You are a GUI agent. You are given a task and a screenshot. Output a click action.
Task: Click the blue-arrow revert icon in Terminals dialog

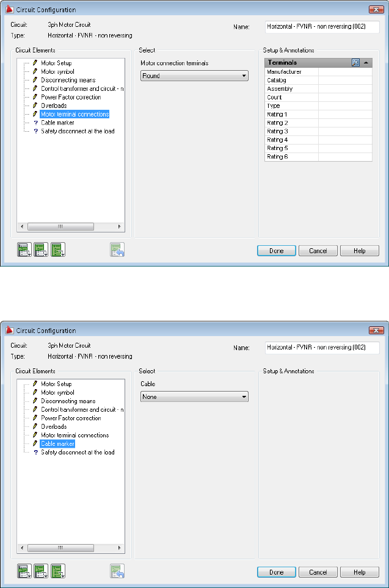point(117,249)
